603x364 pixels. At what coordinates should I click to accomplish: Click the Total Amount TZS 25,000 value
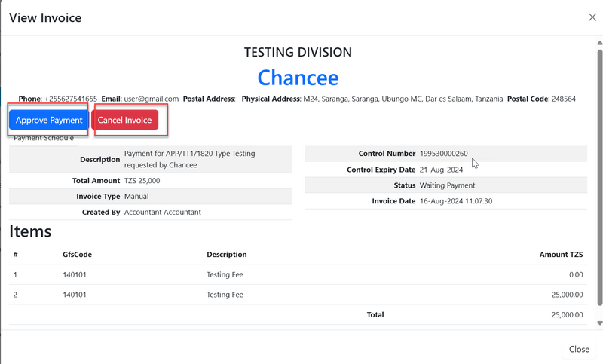point(142,181)
